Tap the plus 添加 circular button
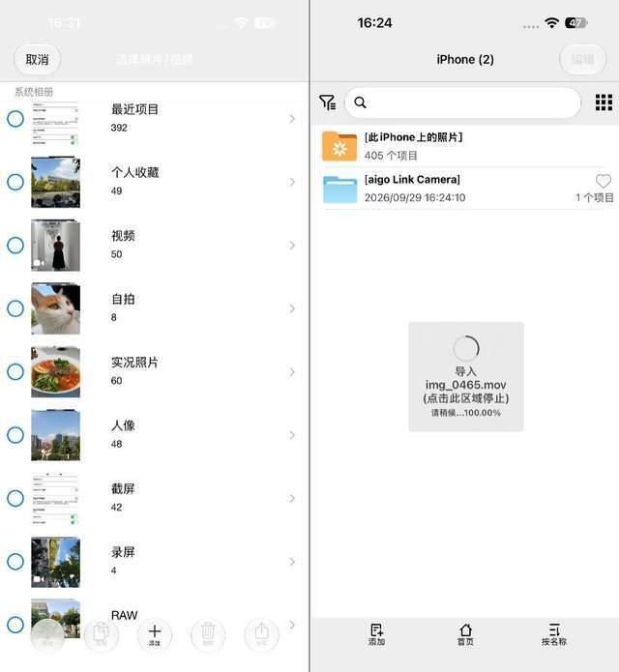619x672 pixels. pyautogui.click(x=155, y=634)
